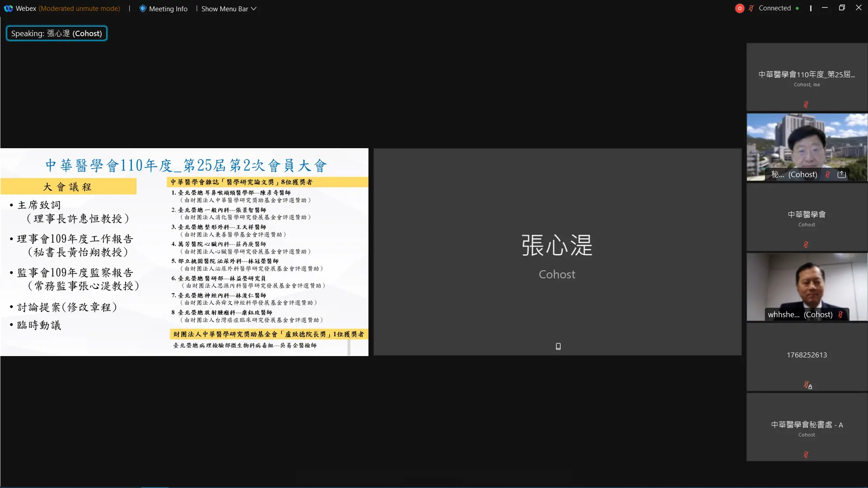The height and width of the screenshot is (488, 868).
Task: Select the Meeting Info menu item
Action: click(x=163, y=8)
